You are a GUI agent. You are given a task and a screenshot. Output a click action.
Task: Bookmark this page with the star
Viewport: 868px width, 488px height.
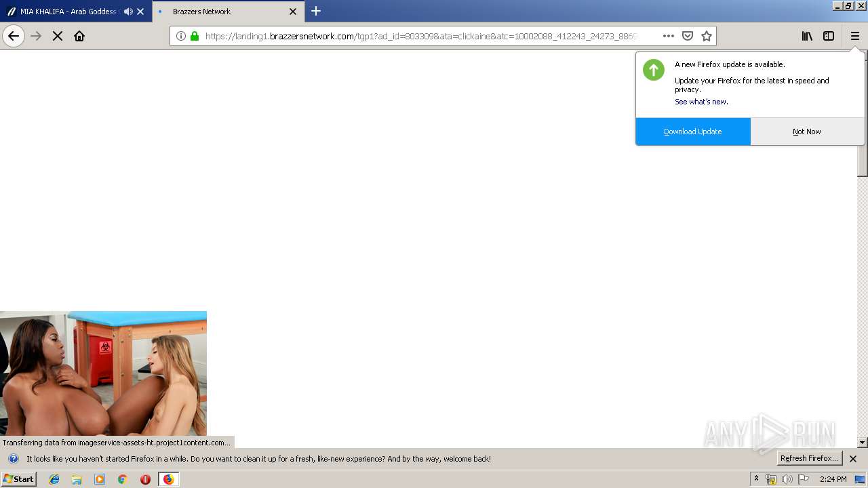point(707,36)
